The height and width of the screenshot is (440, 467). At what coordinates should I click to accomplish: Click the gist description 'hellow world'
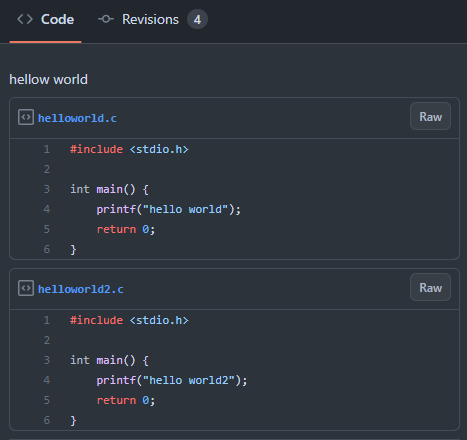tap(49, 80)
